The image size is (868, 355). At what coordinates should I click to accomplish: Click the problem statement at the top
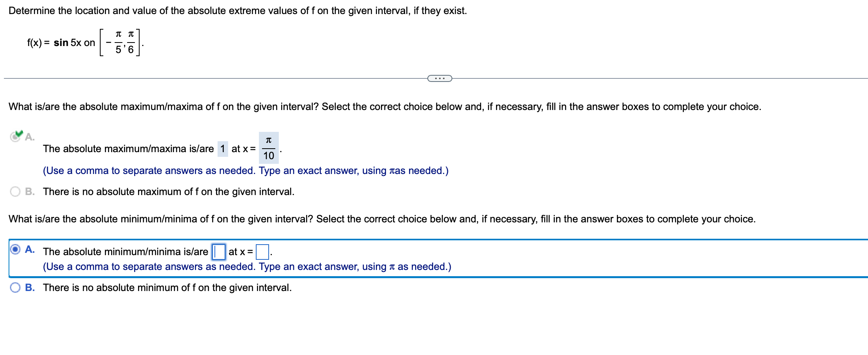[x=234, y=11]
